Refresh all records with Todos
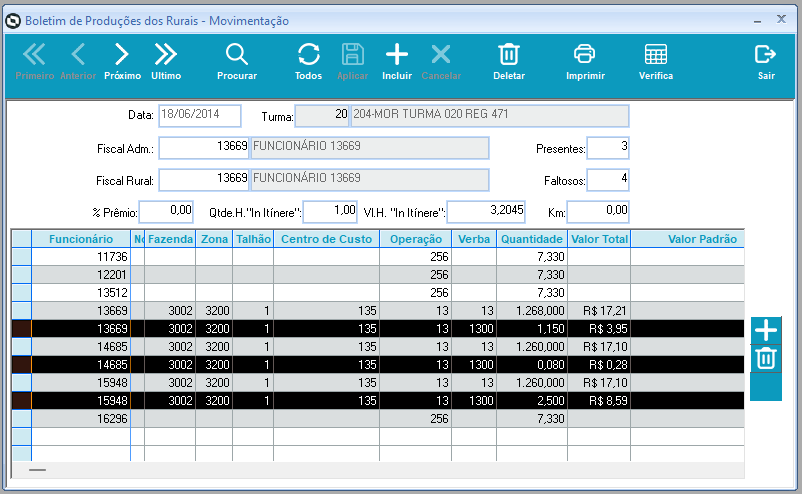802x494 pixels. pyautogui.click(x=308, y=61)
